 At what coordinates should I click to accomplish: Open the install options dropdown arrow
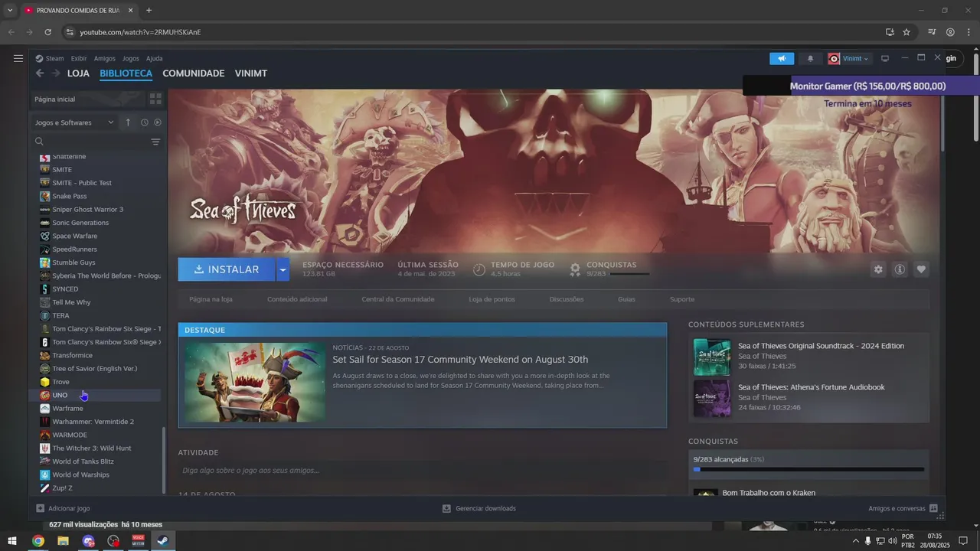click(x=283, y=269)
